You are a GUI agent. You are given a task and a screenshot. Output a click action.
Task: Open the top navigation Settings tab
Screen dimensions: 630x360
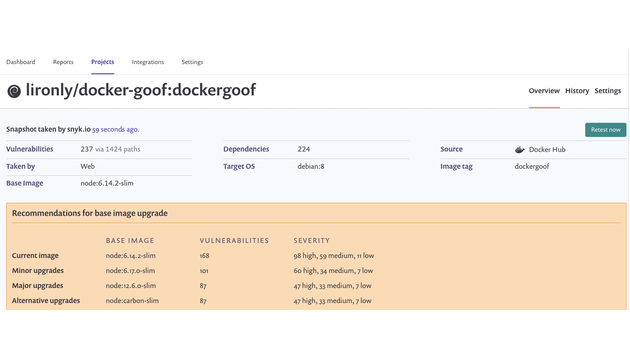tap(192, 62)
